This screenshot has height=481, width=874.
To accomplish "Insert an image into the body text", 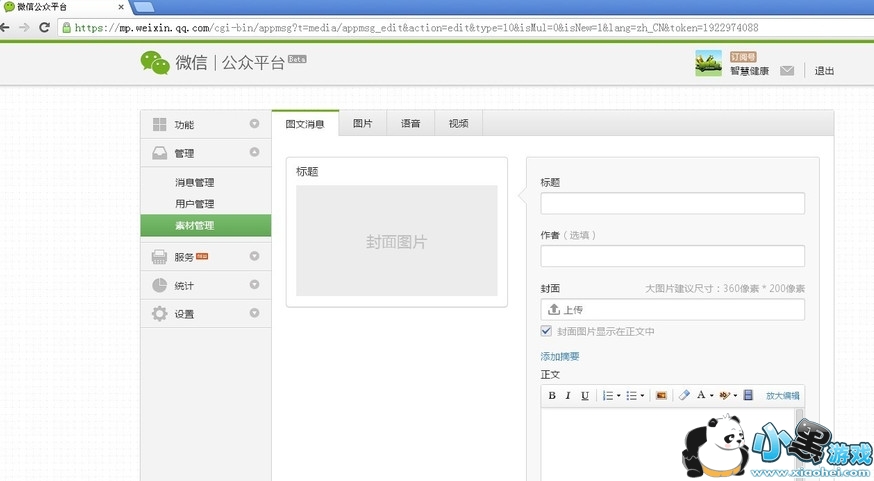I will click(661, 395).
